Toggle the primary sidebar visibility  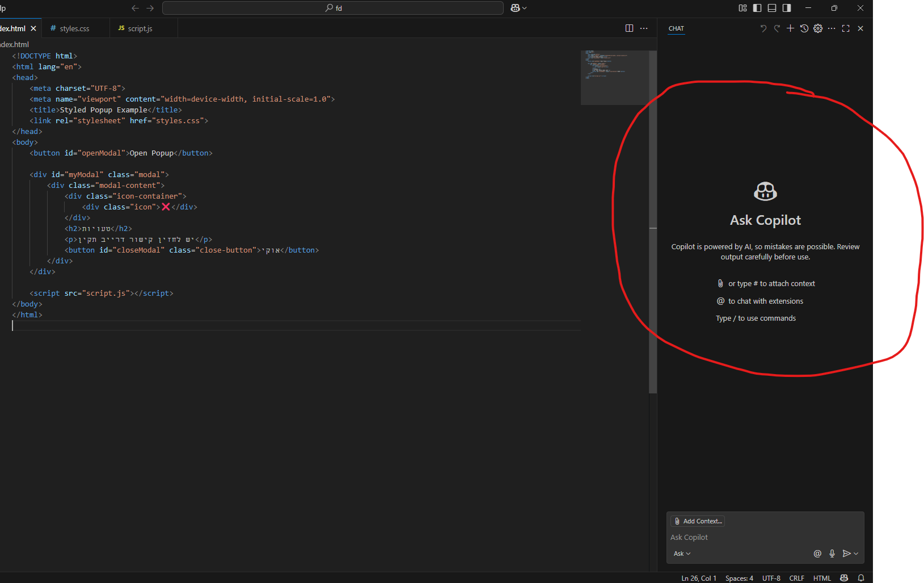(x=757, y=8)
